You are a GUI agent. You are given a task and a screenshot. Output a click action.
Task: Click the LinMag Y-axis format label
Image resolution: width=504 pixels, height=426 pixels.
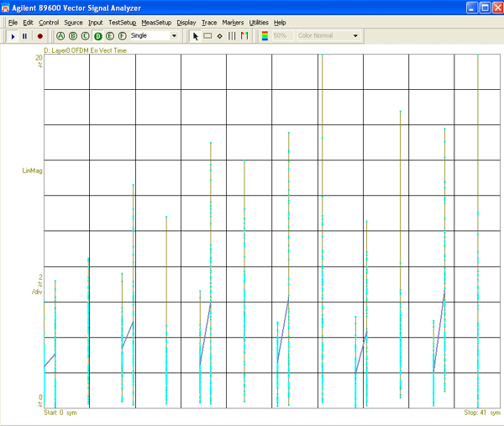[33, 171]
